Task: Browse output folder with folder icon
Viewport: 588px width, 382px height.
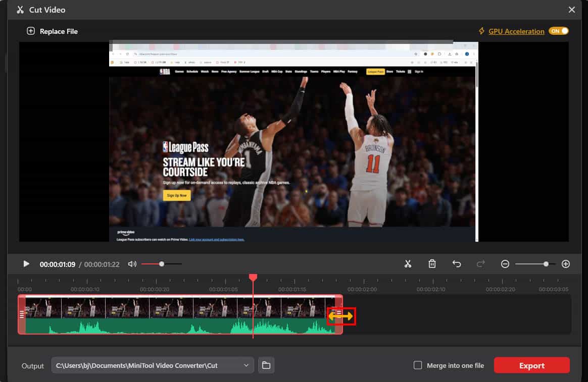Action: (x=266, y=365)
